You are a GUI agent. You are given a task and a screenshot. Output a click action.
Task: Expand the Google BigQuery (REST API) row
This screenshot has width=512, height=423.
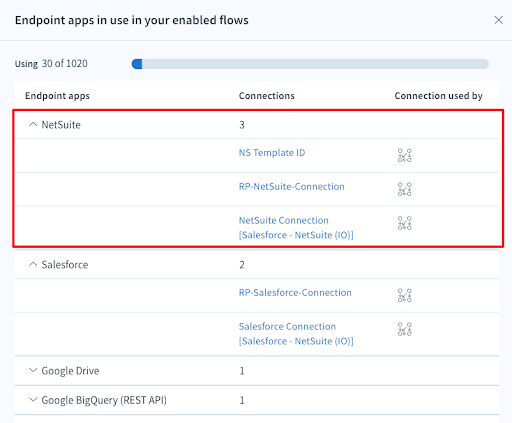click(33, 399)
